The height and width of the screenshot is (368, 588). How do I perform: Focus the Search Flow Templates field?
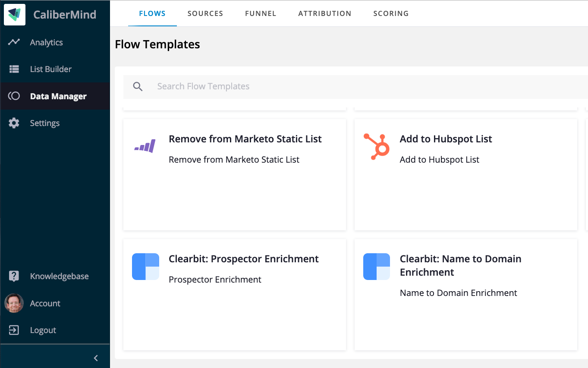[x=345, y=86]
